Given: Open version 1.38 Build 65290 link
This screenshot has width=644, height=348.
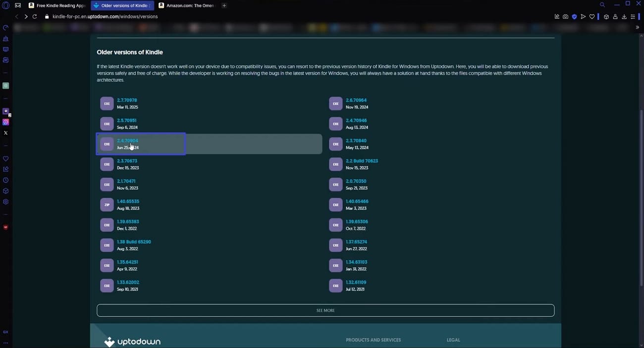Looking at the screenshot, I should coord(134,242).
